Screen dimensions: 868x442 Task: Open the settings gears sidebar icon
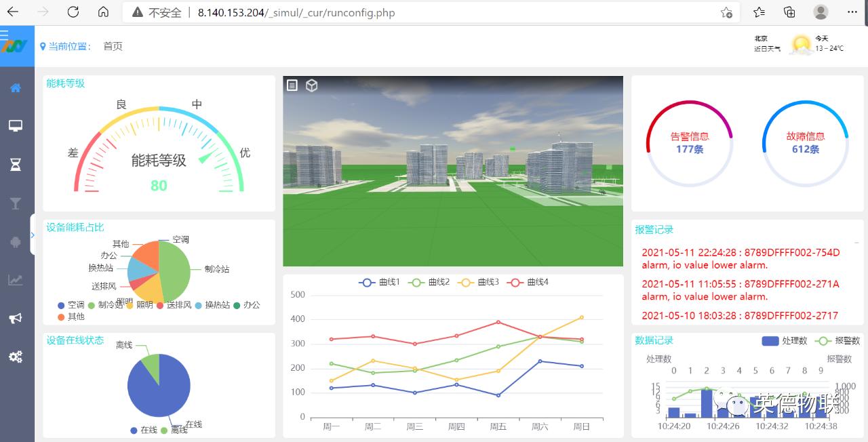coord(16,357)
